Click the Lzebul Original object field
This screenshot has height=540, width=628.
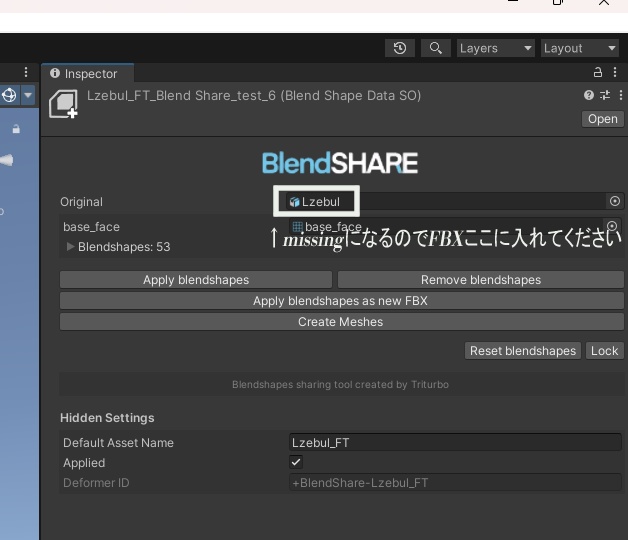455,201
